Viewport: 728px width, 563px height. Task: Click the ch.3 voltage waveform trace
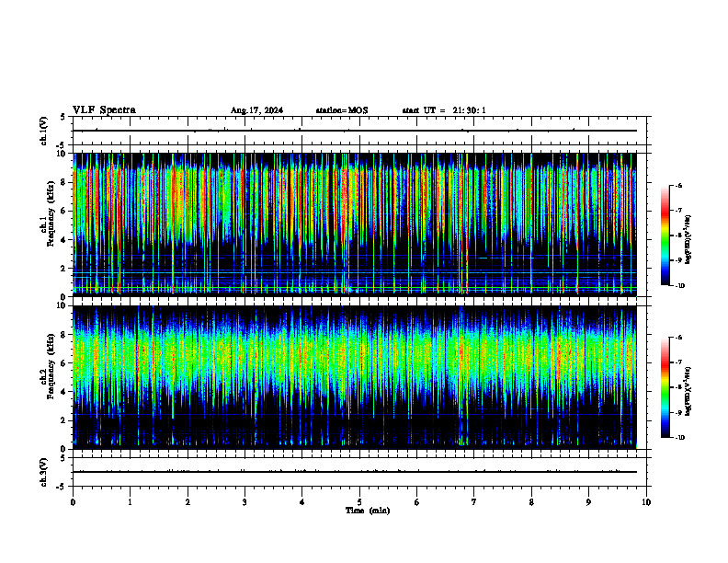pos(355,472)
